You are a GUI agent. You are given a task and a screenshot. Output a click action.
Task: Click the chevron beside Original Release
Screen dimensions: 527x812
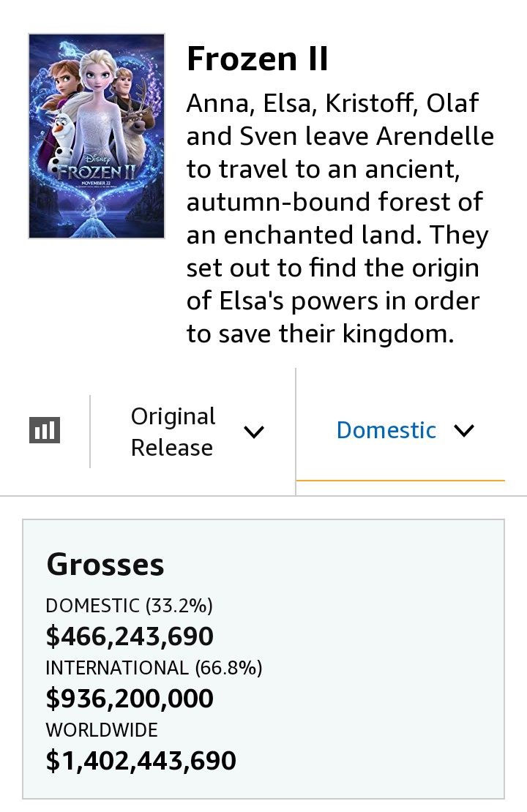[x=254, y=432]
